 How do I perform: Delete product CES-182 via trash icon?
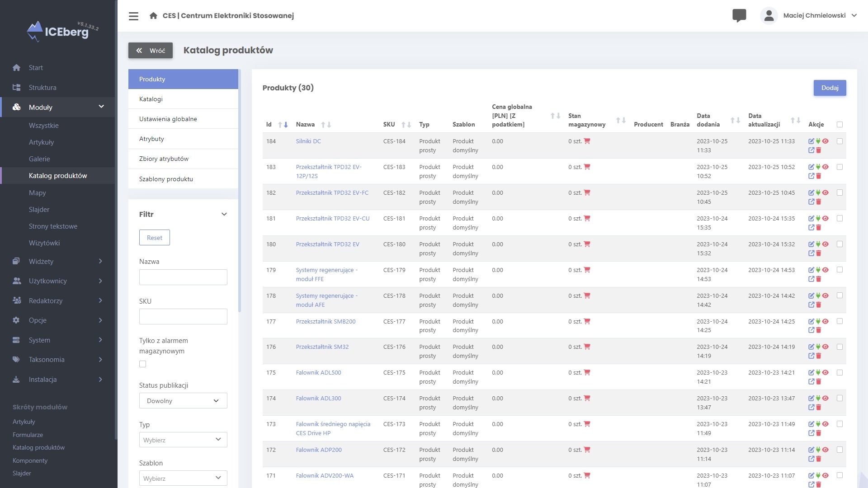pos(818,202)
